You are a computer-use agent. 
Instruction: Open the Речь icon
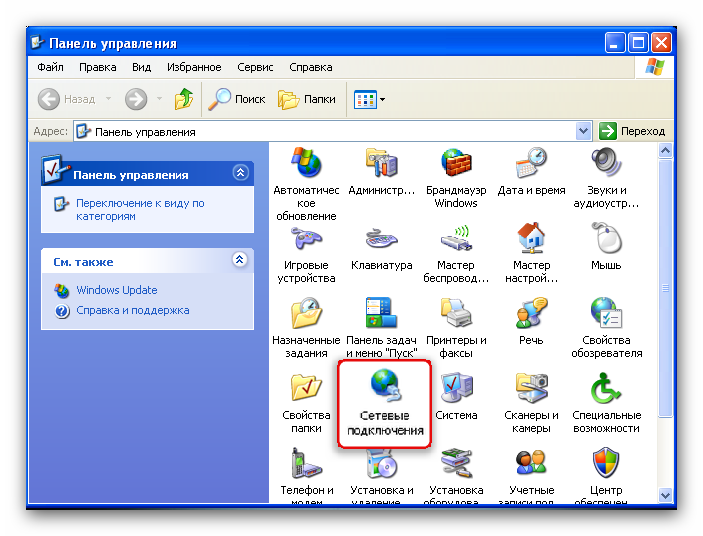[531, 313]
